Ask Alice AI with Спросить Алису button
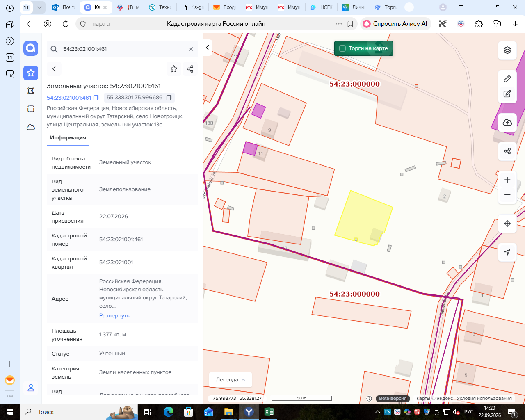Screen dimensions: 525x420 (x=395, y=24)
